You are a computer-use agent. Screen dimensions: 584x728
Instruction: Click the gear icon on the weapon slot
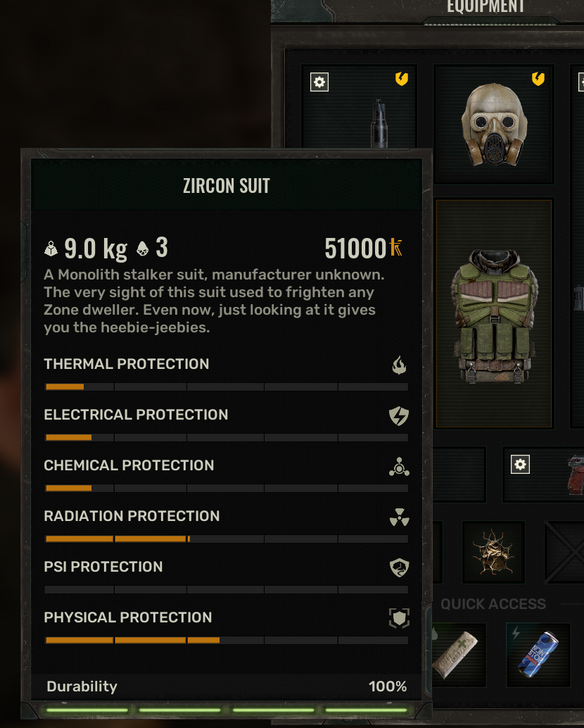[319, 82]
